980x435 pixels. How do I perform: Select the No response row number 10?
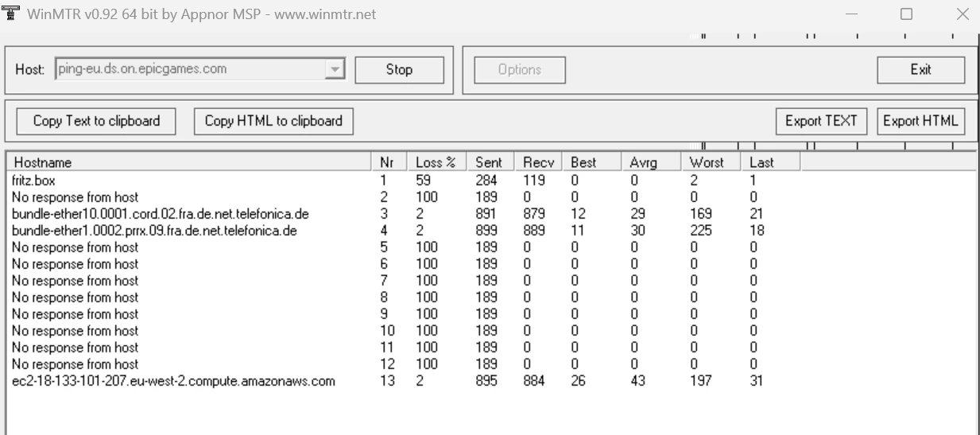pyautogui.click(x=402, y=331)
